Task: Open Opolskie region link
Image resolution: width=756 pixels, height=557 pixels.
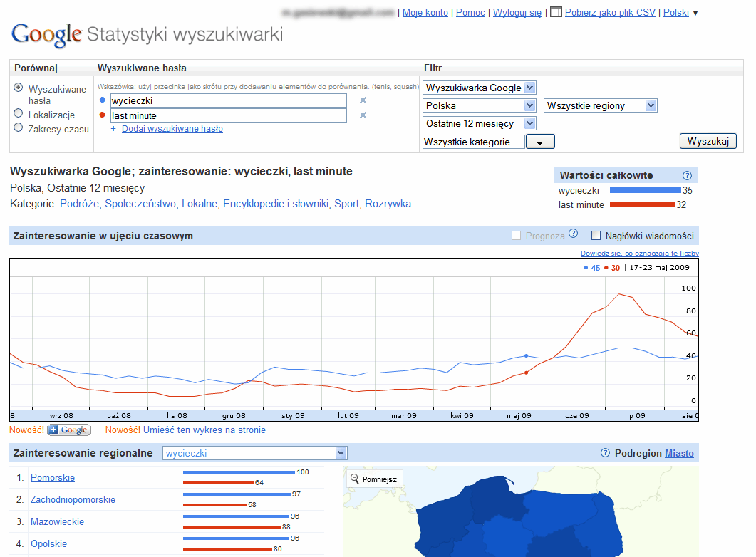Action: [x=48, y=544]
